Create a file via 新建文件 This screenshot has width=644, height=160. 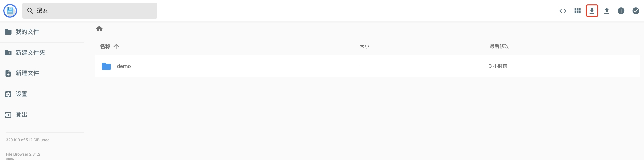(x=27, y=73)
